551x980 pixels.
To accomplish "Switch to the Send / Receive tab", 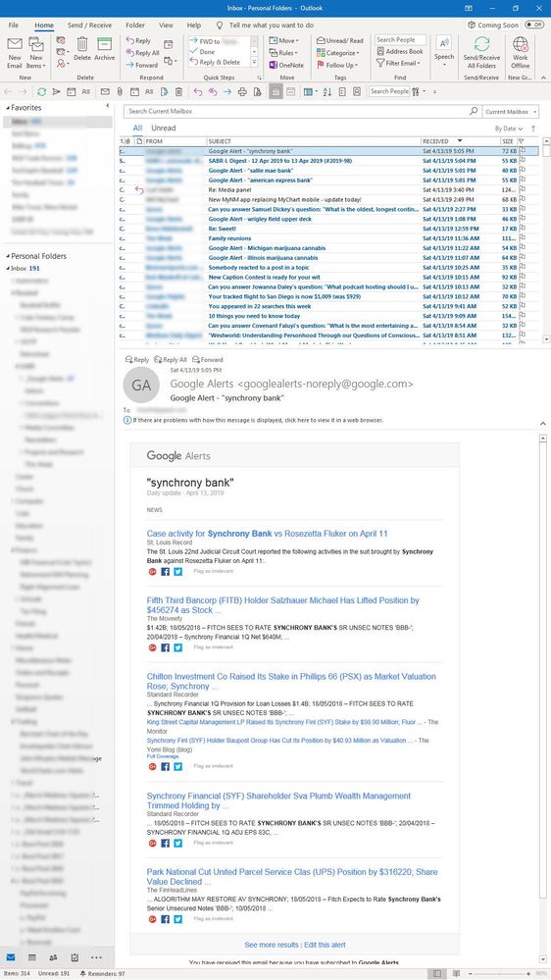I will point(89,25).
